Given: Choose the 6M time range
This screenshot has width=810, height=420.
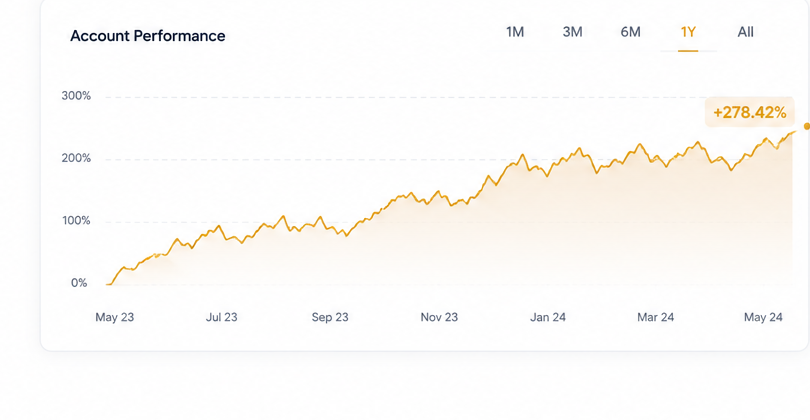Looking at the screenshot, I should point(630,32).
